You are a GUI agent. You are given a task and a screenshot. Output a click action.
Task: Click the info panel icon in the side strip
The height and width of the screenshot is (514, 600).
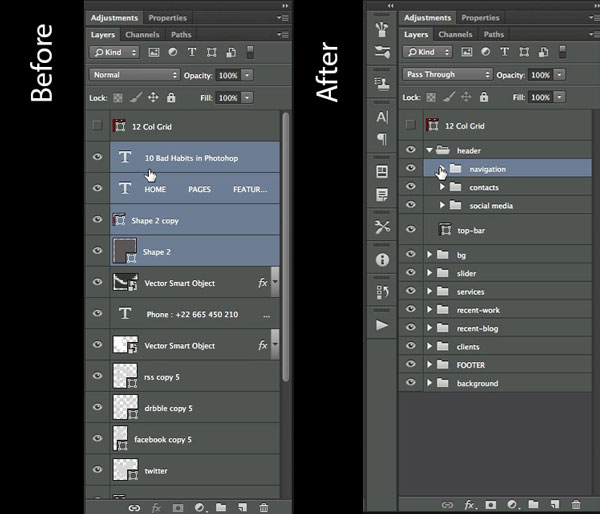(x=382, y=259)
